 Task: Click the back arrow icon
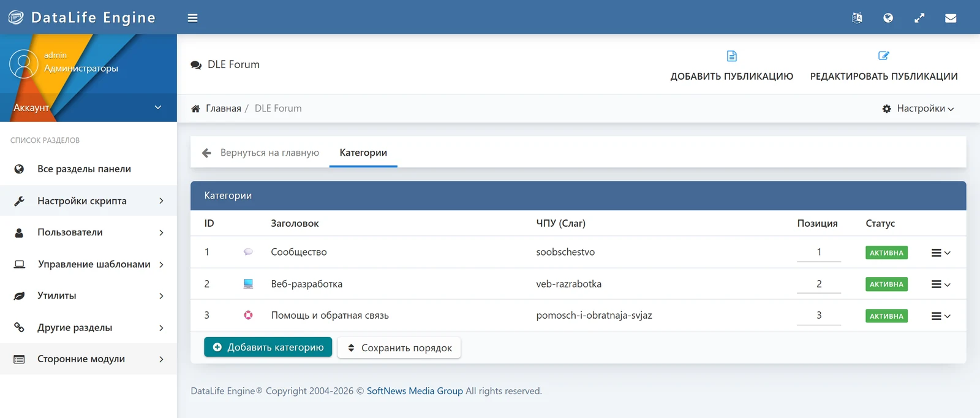pyautogui.click(x=206, y=153)
